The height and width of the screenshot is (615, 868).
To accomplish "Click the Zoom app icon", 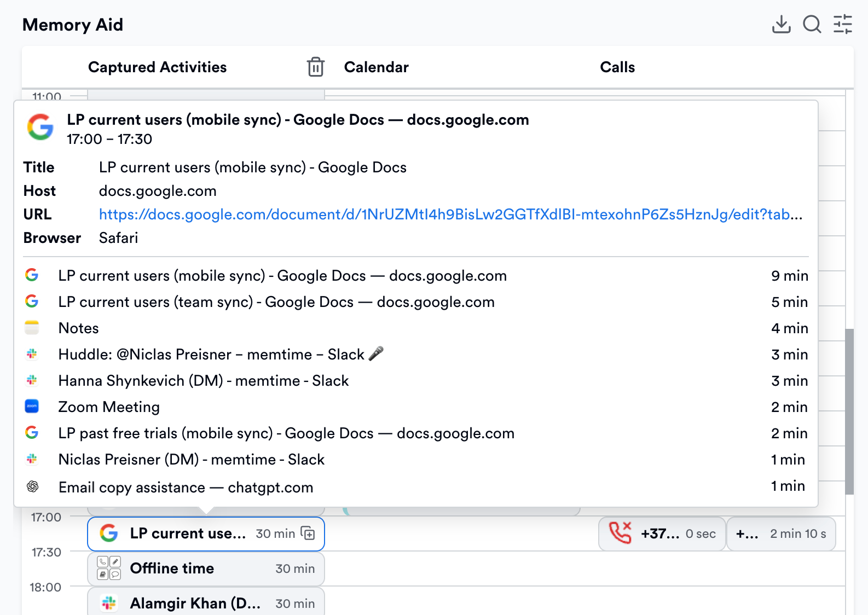I will click(32, 407).
